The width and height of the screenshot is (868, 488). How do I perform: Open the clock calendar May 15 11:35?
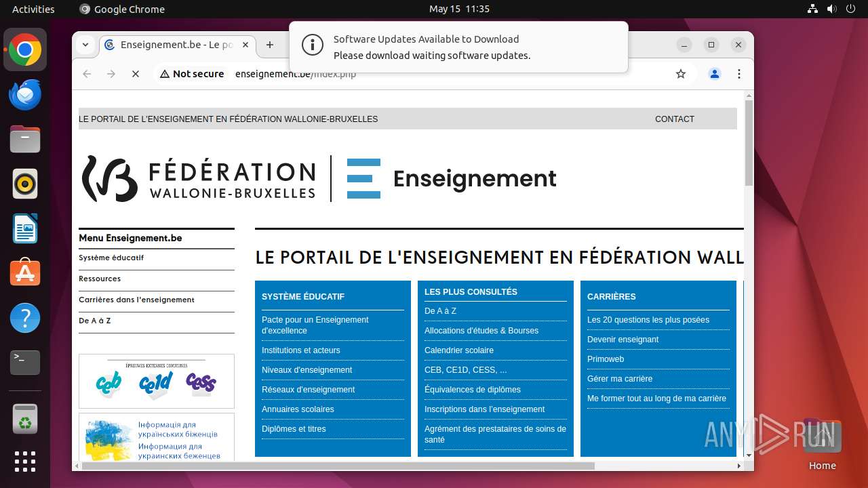pos(459,9)
